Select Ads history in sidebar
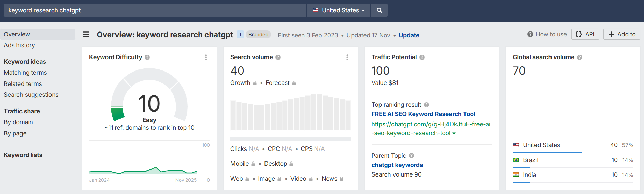 [x=19, y=45]
